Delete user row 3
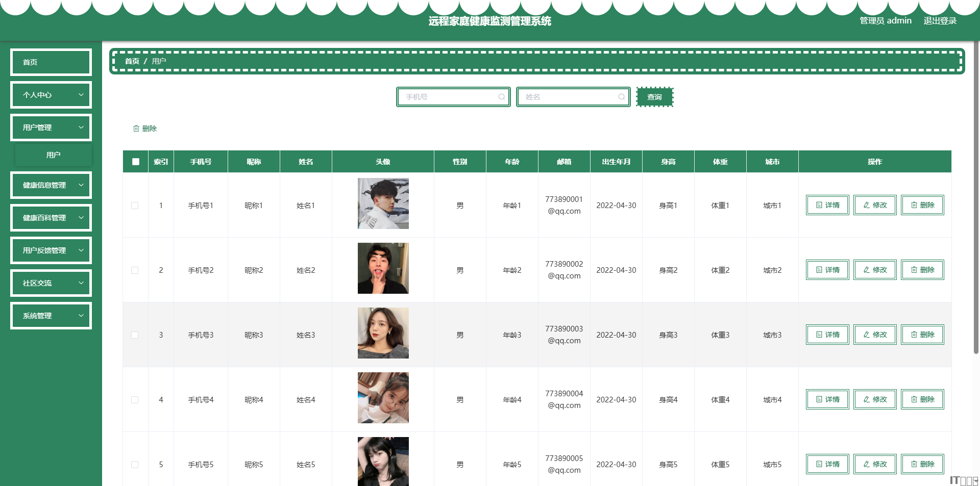Screen dimensions: 980x486 coord(922,335)
